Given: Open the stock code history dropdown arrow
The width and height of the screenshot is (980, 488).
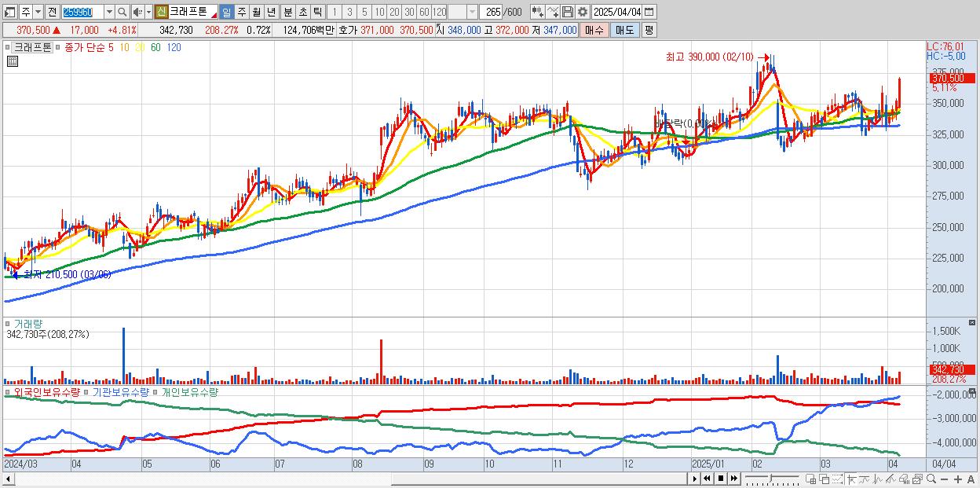Looking at the screenshot, I should click(x=109, y=12).
